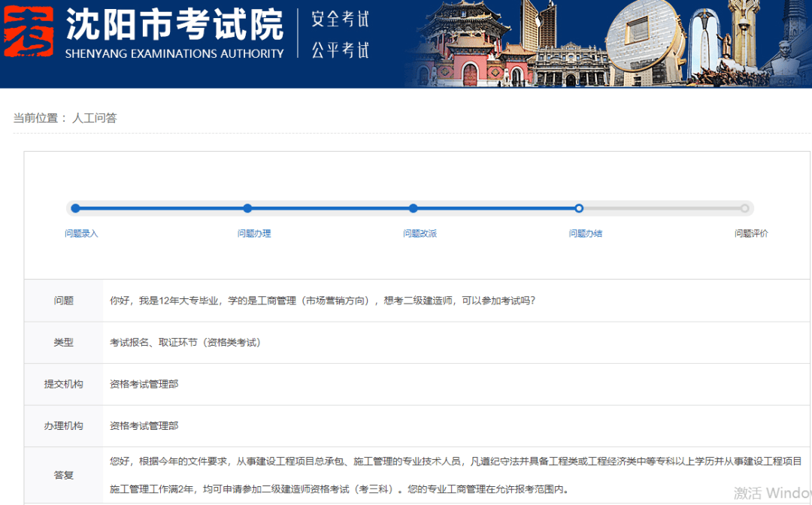Click the 问题录入 step label
The image size is (812, 505).
81,234
